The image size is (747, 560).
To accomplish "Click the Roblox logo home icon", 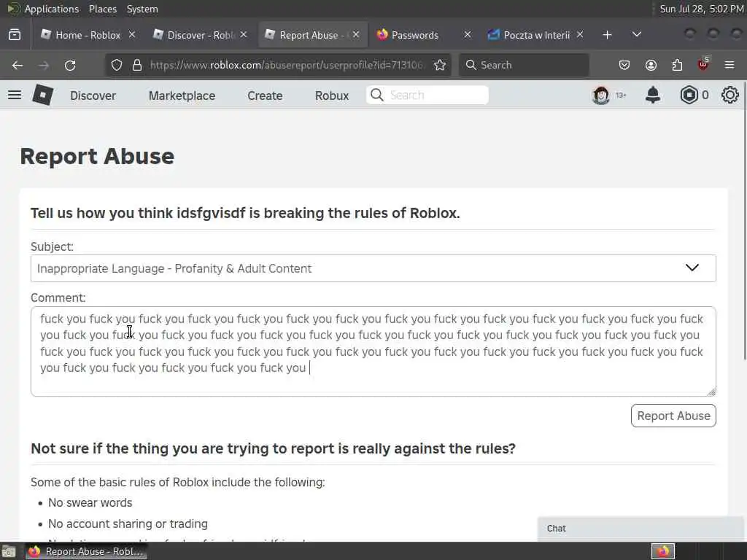I will coord(42,96).
